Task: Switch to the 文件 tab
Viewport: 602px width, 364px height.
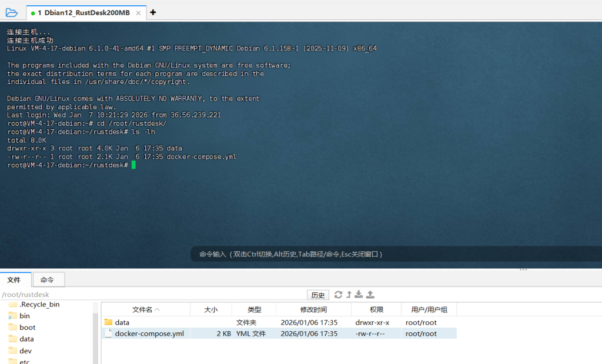Action: click(x=14, y=280)
